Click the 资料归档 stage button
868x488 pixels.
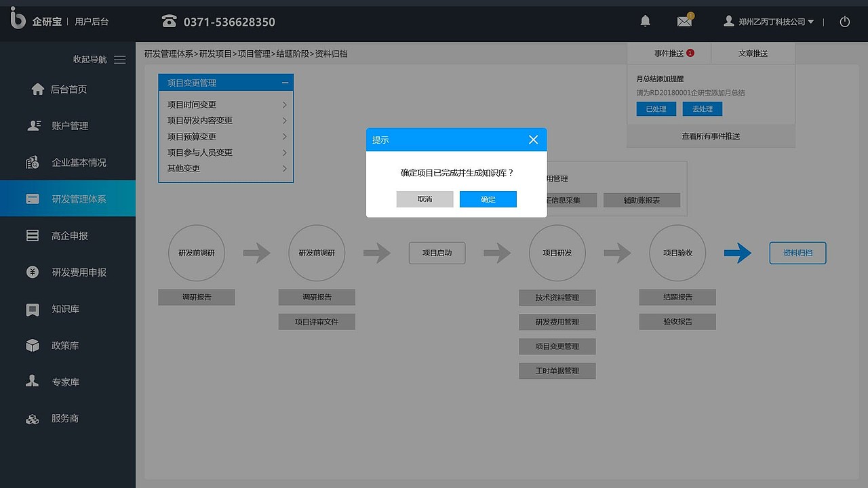tap(797, 253)
